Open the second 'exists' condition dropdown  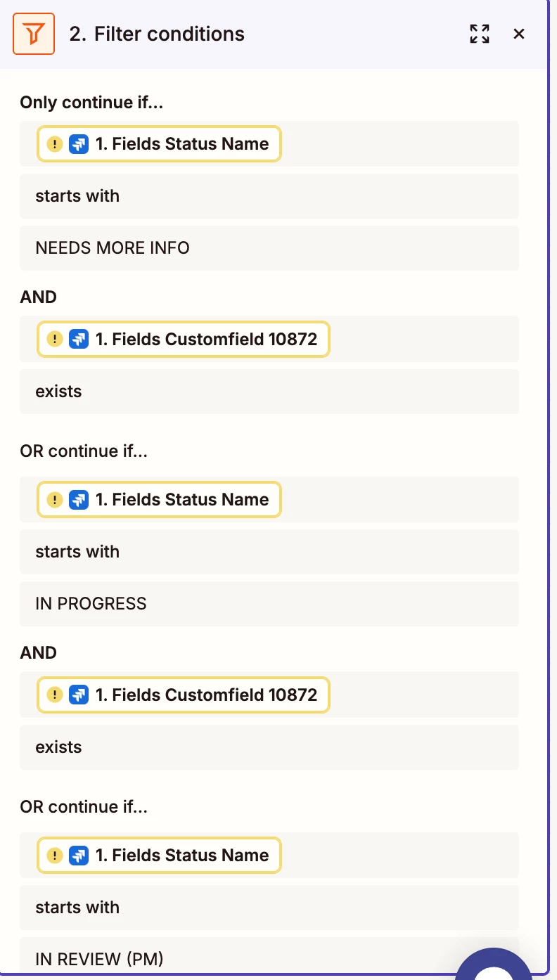(269, 747)
